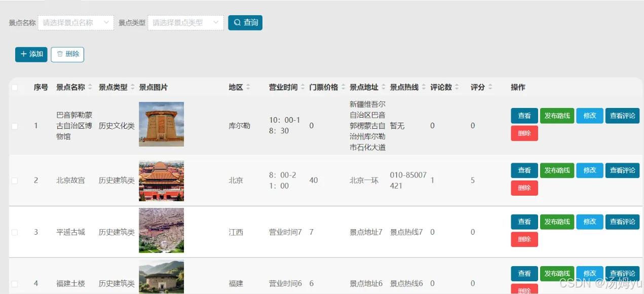Click the 平遥古城 name cell
Screen dimensions: 644x294
point(70,232)
